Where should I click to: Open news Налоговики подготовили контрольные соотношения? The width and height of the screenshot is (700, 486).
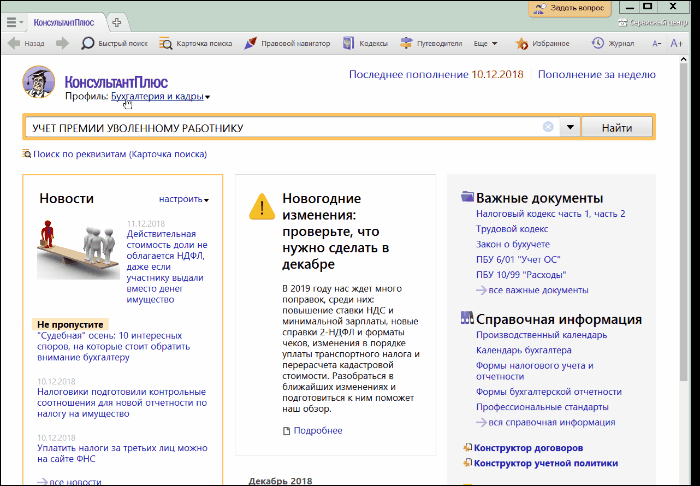coord(122,403)
